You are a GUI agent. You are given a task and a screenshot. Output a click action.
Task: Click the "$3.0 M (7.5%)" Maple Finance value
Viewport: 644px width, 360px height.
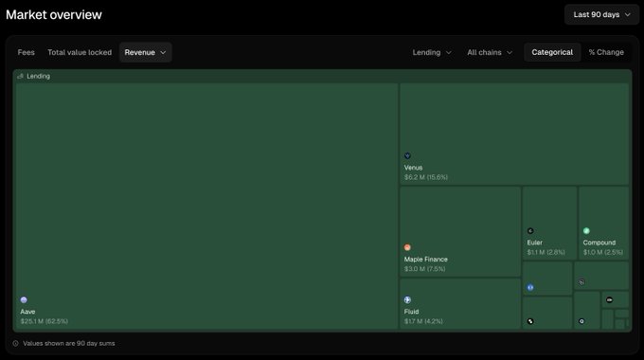[x=424, y=269]
